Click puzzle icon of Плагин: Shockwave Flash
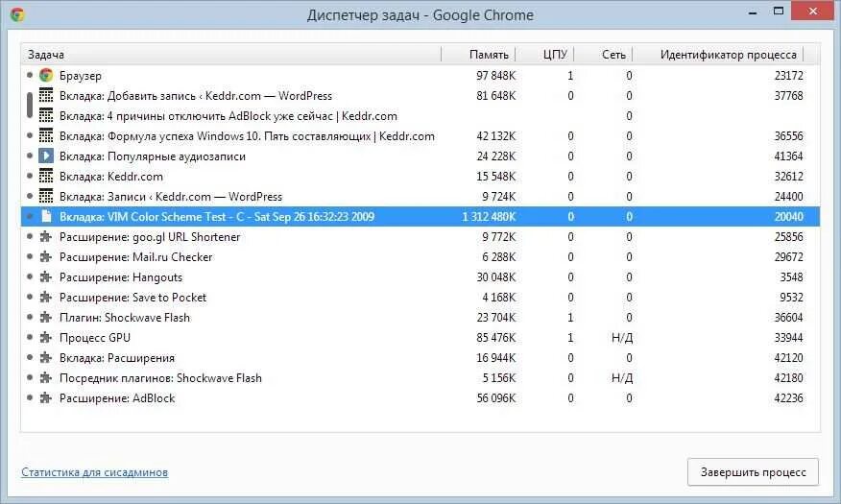Screen dimensions: 841x504 46,318
